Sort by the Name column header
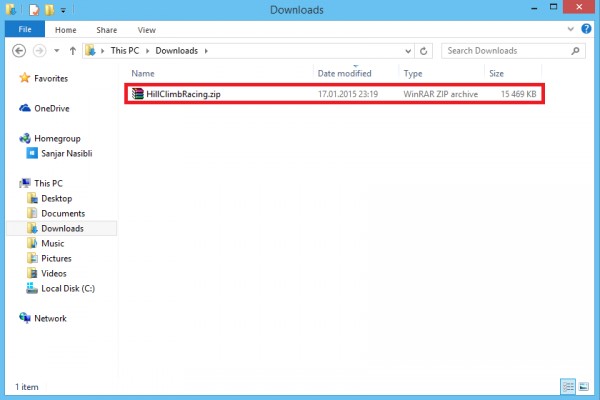This screenshot has height=400, width=600. pyautogui.click(x=143, y=73)
